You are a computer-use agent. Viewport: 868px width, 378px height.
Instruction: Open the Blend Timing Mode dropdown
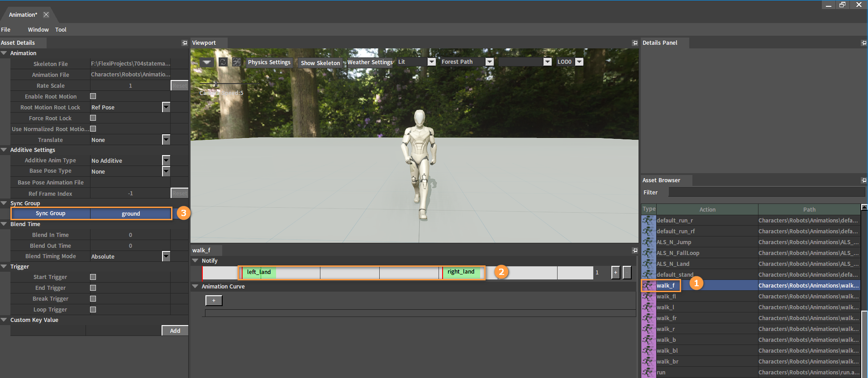click(166, 256)
